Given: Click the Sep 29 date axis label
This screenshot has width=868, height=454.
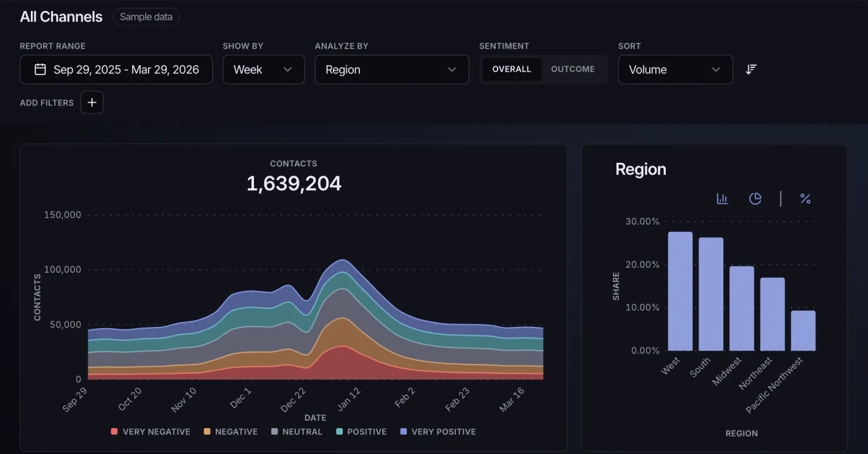Looking at the screenshot, I should (x=75, y=400).
